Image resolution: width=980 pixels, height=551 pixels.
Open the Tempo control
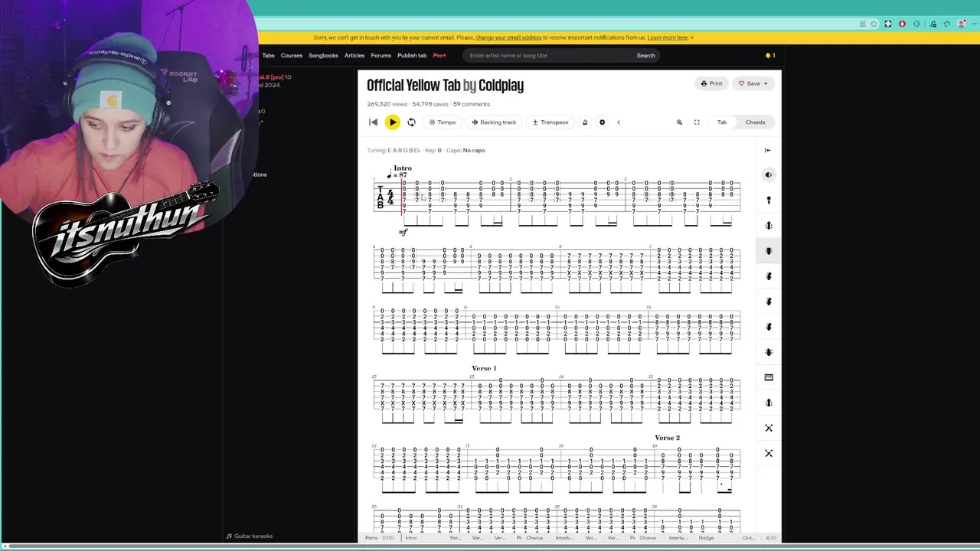point(443,122)
